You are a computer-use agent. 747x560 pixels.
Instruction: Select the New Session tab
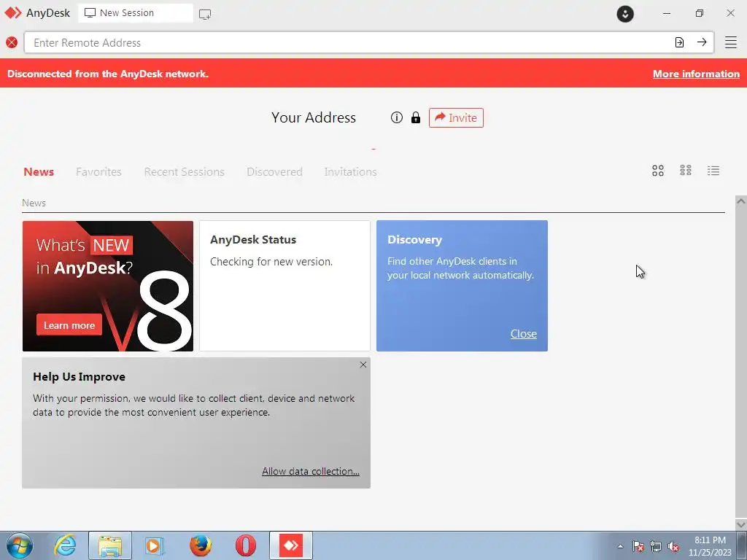coord(136,13)
